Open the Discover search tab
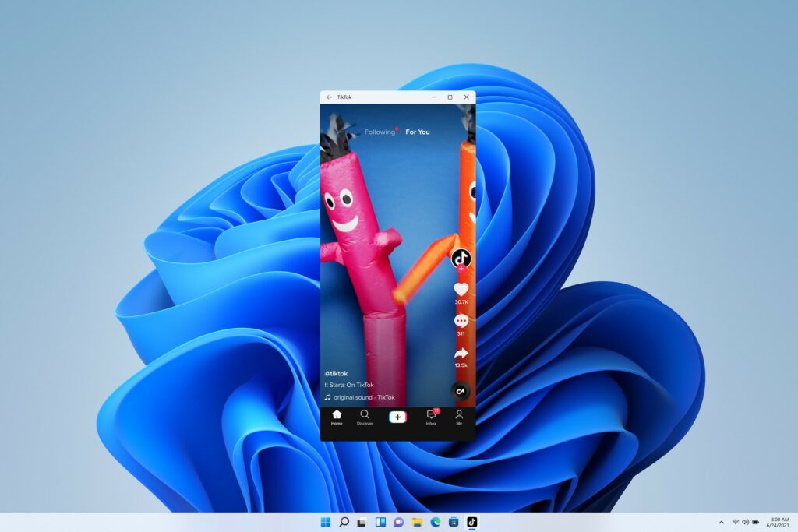798x532 pixels. pyautogui.click(x=365, y=417)
